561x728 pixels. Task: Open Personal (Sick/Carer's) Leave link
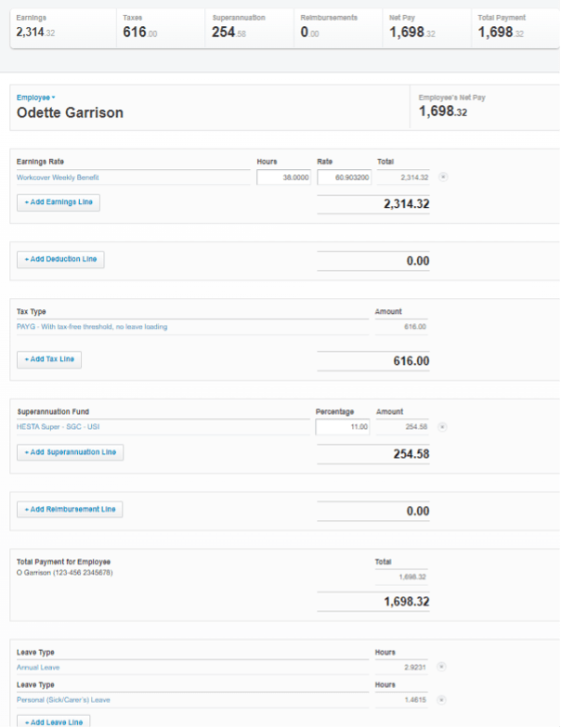(63, 700)
